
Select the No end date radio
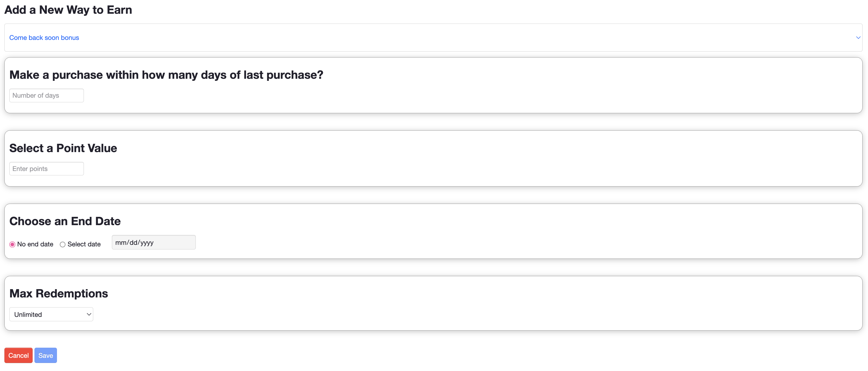click(x=12, y=244)
